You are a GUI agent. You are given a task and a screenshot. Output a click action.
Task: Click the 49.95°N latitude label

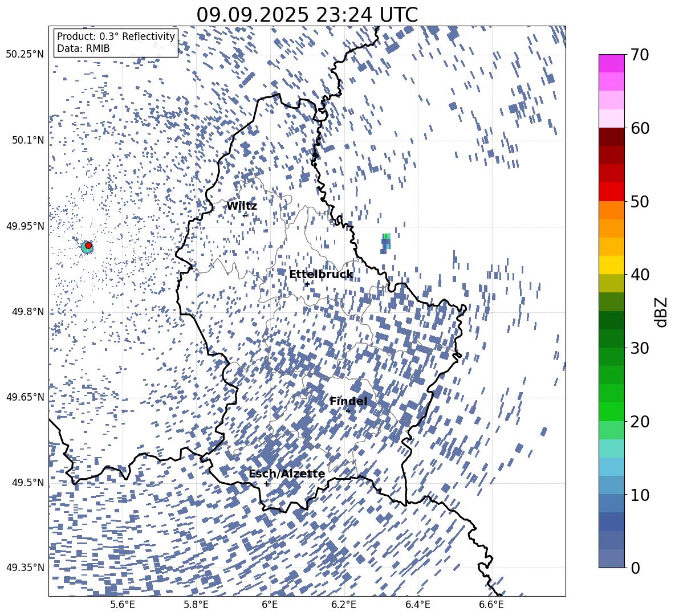[25, 226]
